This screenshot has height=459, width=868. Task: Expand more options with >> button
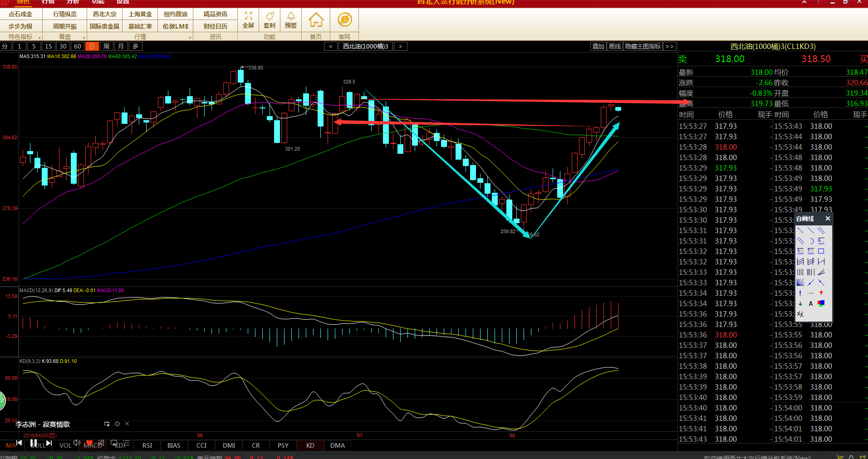pos(670,46)
